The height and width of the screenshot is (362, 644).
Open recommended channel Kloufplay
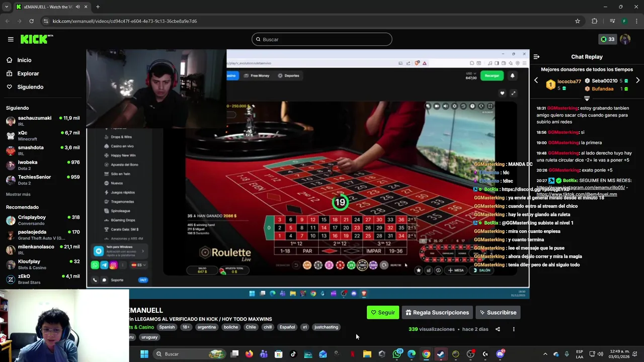[43, 264]
